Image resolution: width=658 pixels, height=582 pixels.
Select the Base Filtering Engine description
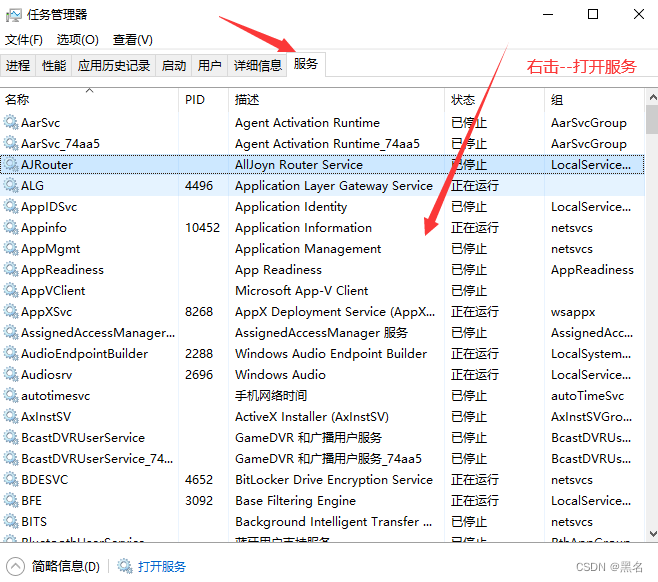(x=295, y=500)
